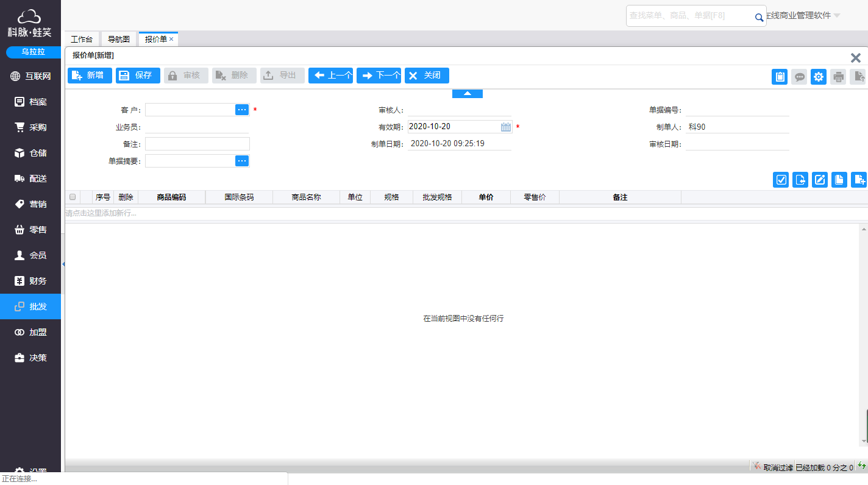The image size is (868, 485).
Task: Open the 采购 sidebar module
Action: tap(30, 127)
